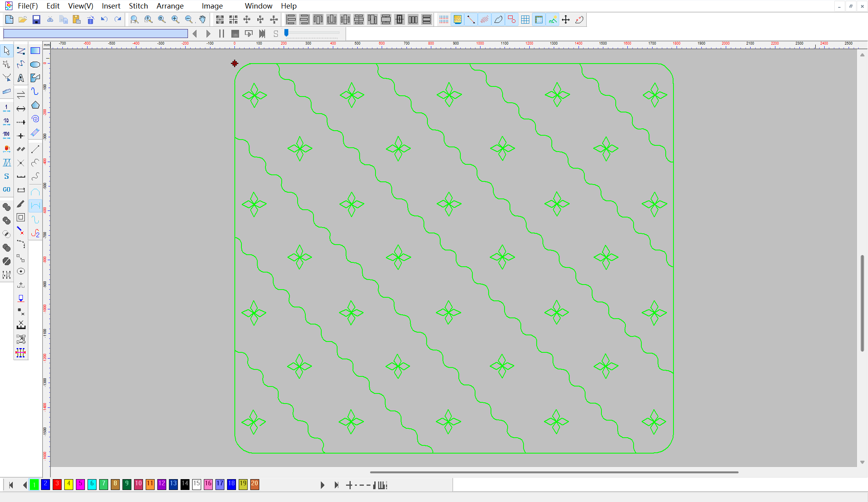
Task: Click the simulation speed slider handle
Action: coord(286,33)
